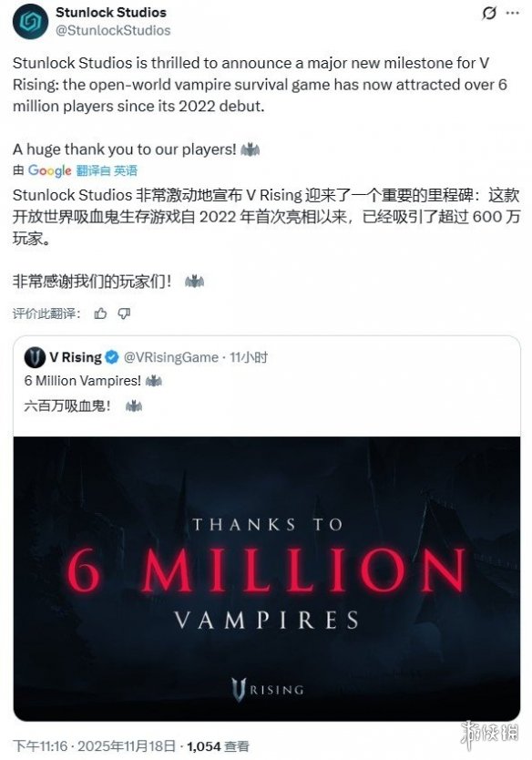The image size is (532, 760).
Task: Open the quoted tweet text 6 Million Vampires!
Action: (x=82, y=381)
